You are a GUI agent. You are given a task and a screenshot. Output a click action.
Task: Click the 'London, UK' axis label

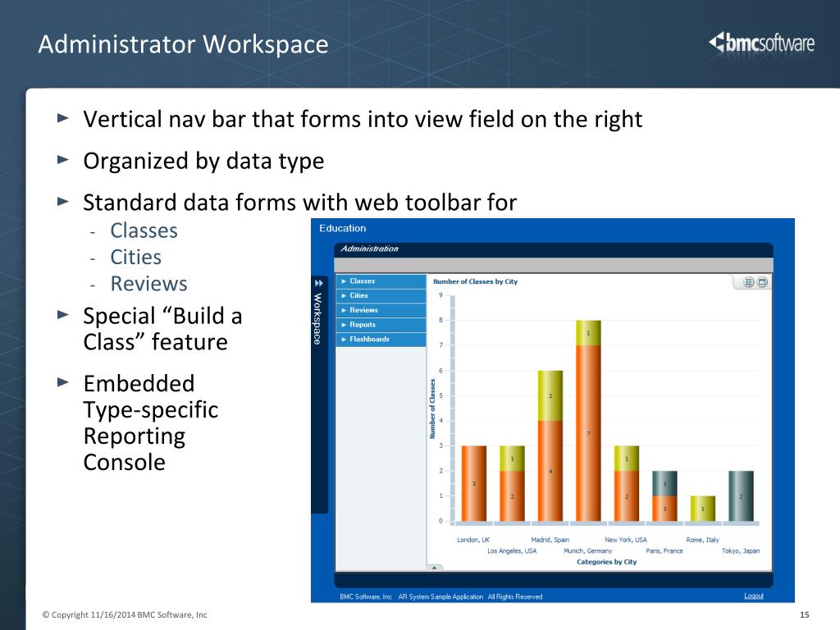[473, 540]
